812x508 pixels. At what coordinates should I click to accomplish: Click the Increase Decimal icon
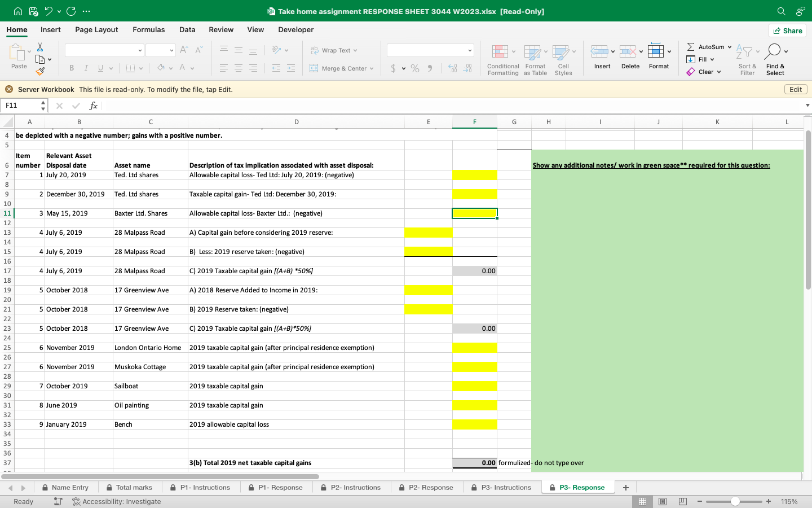pos(452,68)
